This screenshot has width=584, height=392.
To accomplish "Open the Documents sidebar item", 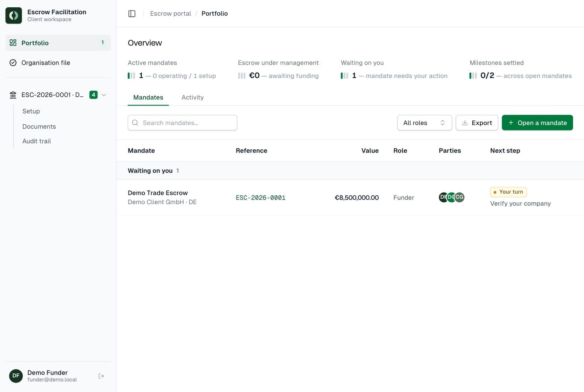I will [x=39, y=127].
